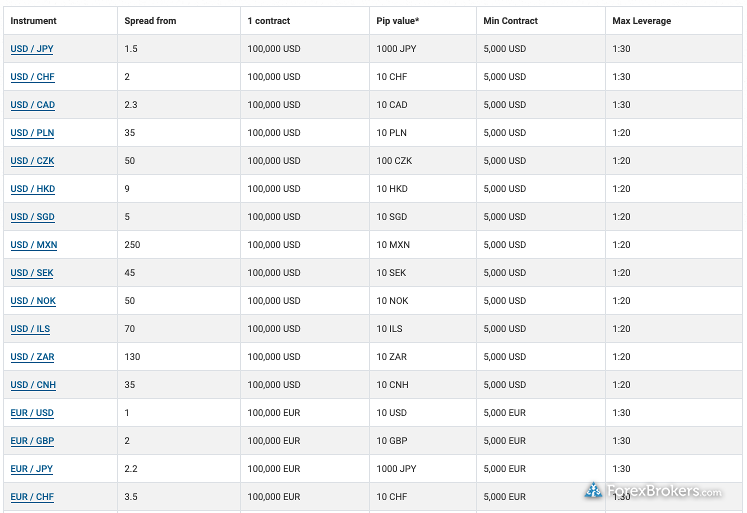This screenshot has height=513, width=747.
Task: Open the EUR / CHF instrument link
Action: tap(32, 497)
